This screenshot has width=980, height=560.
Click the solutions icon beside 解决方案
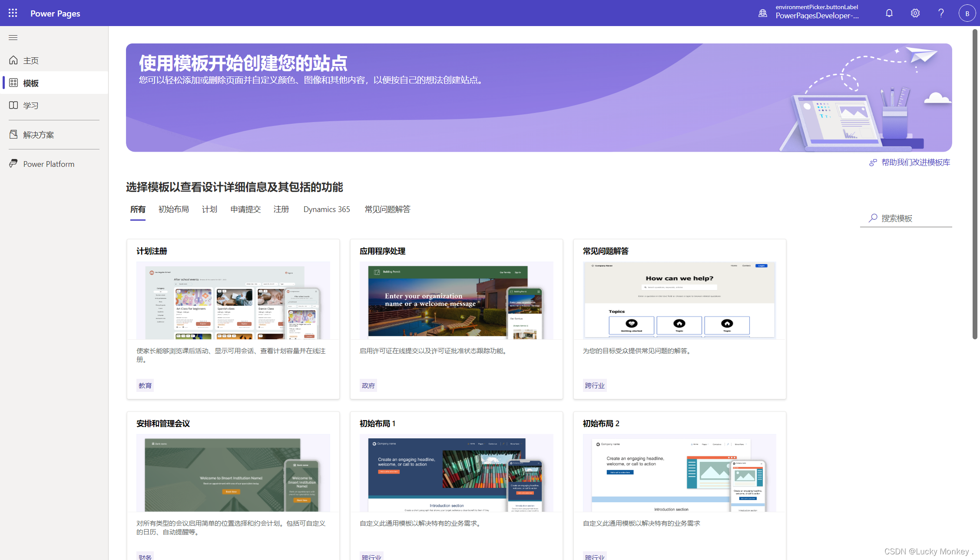pos(13,134)
